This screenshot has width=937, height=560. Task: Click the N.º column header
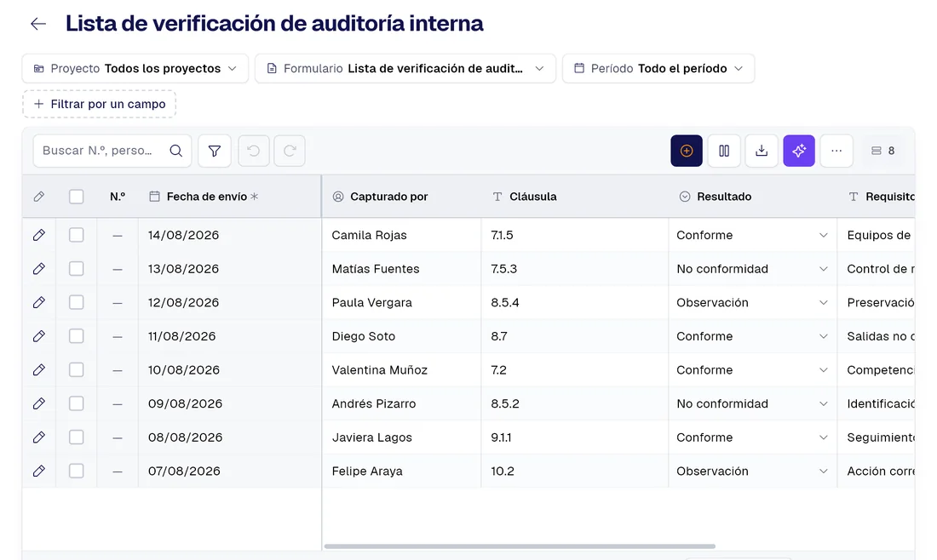tap(118, 197)
